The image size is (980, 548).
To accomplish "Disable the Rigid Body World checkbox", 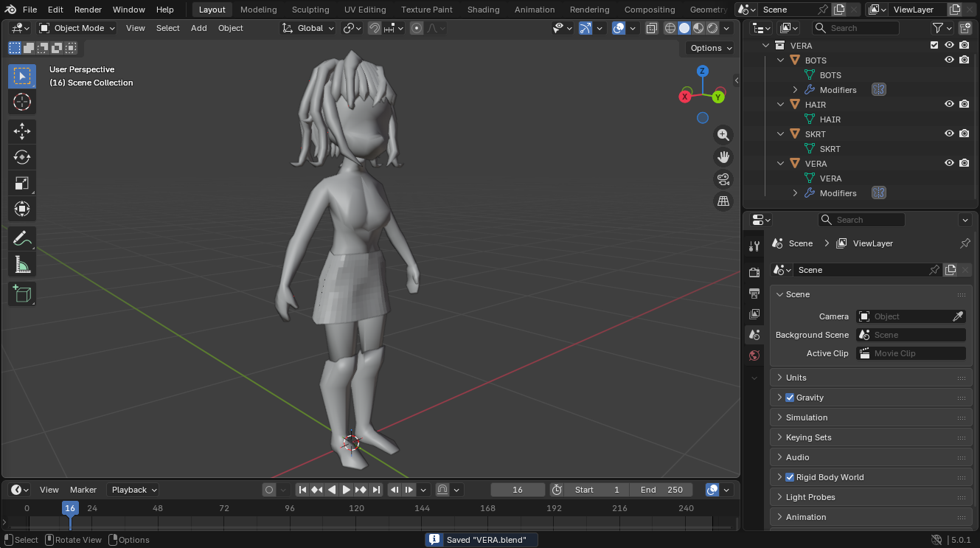I will (790, 477).
